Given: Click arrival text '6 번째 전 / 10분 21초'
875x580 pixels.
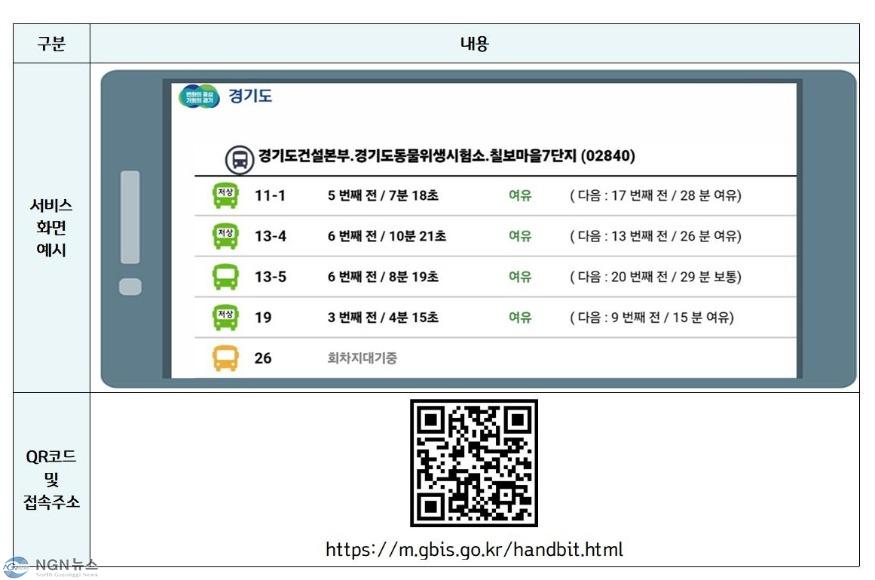Looking at the screenshot, I should pyautogui.click(x=387, y=236).
